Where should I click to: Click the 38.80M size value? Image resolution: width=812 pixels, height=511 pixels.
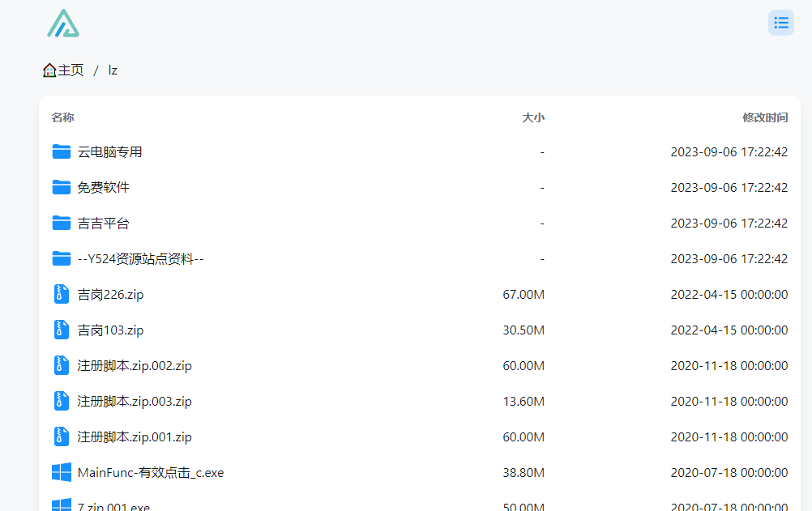[524, 473]
